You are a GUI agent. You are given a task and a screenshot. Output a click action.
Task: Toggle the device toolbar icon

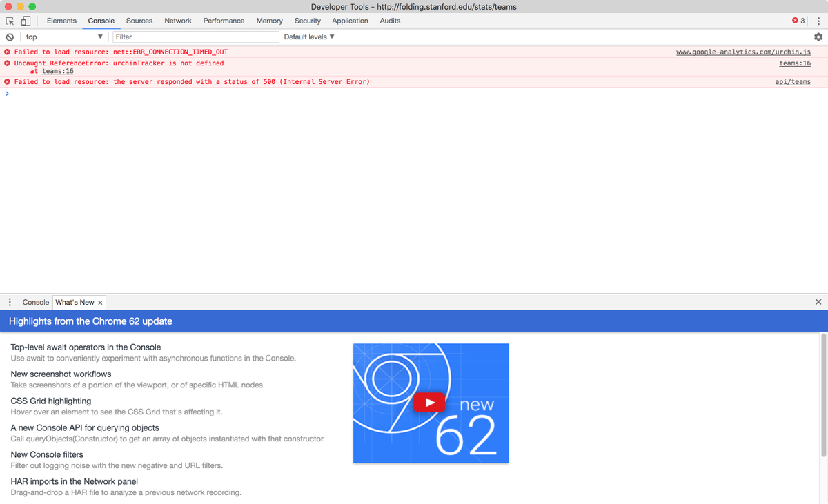point(26,21)
